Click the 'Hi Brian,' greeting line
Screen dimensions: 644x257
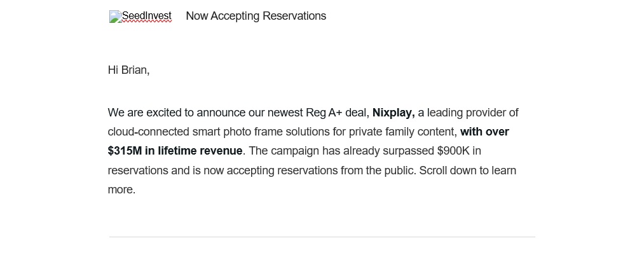coord(128,70)
